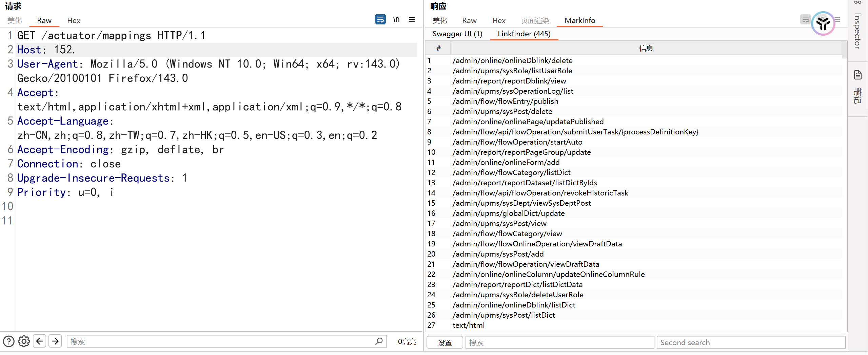
Task: Click the Linkfinder table's vertical scrollbar
Action: [x=844, y=51]
